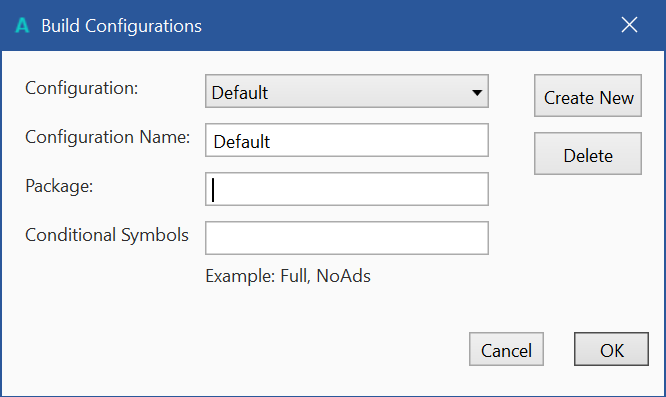Click the 'Configuration Name:' label
The height and width of the screenshot is (397, 666).
pyautogui.click(x=107, y=137)
